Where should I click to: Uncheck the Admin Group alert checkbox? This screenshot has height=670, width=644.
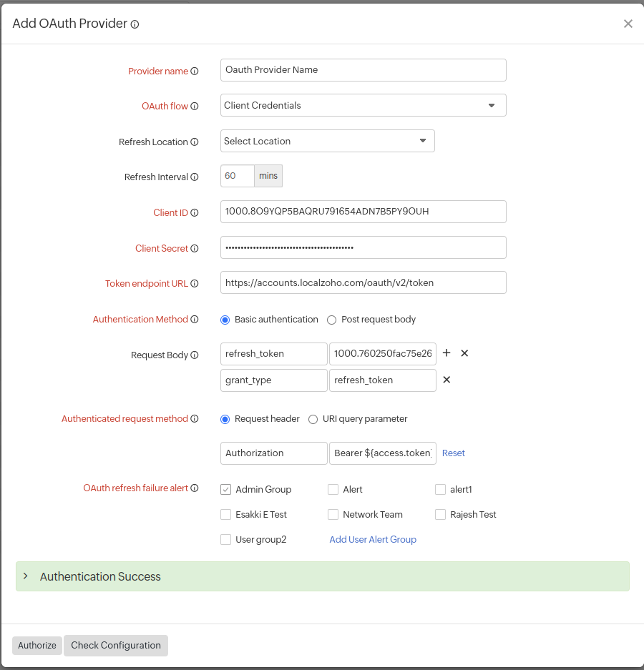pos(225,489)
